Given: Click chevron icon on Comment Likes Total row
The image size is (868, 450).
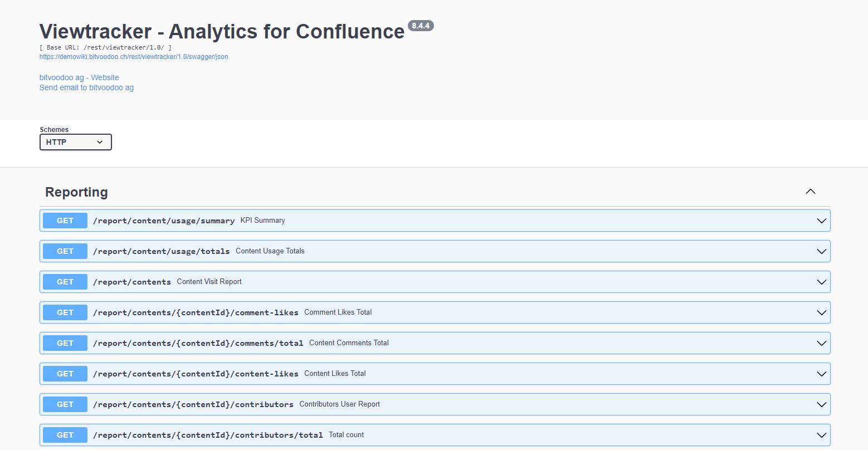Looking at the screenshot, I should point(821,312).
